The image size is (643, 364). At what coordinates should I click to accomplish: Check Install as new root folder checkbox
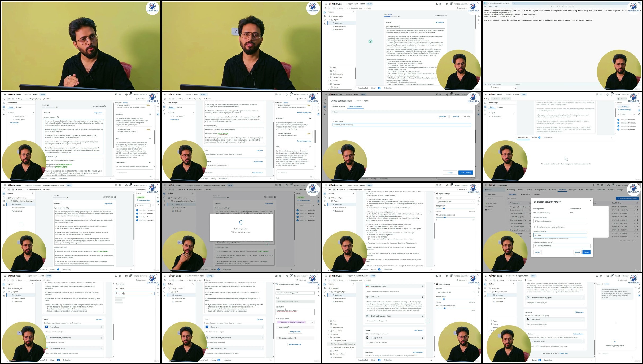click(x=535, y=227)
